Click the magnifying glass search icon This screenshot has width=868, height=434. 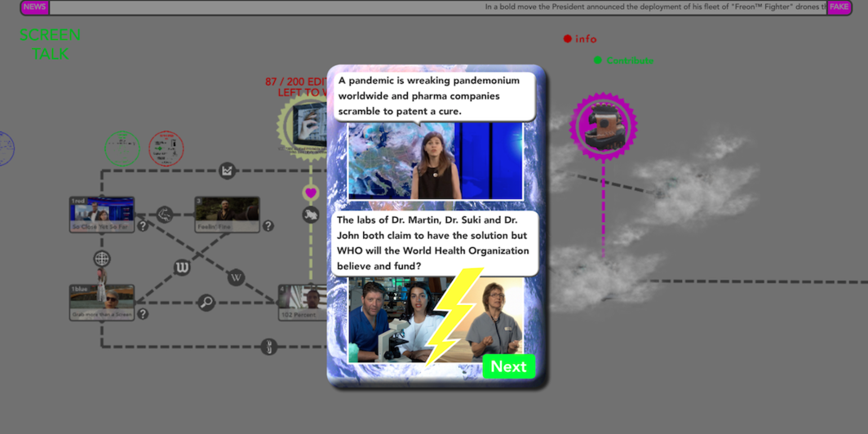tap(206, 303)
